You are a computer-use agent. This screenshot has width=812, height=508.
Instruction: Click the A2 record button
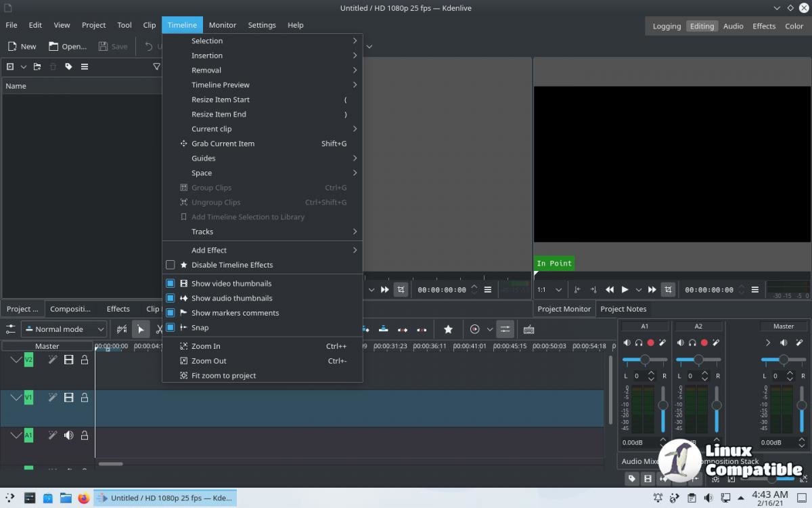point(704,343)
